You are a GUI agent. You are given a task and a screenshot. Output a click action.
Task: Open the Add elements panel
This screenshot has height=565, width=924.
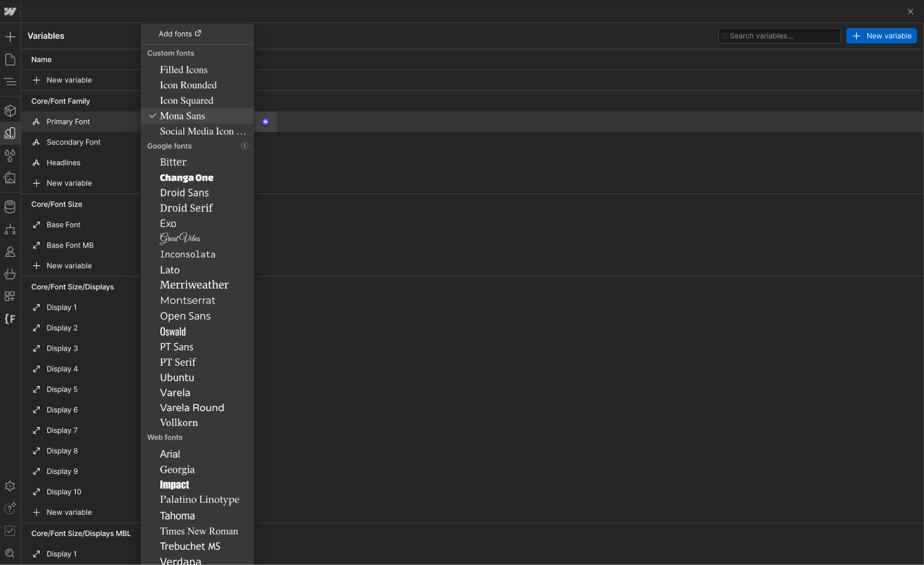coord(10,36)
